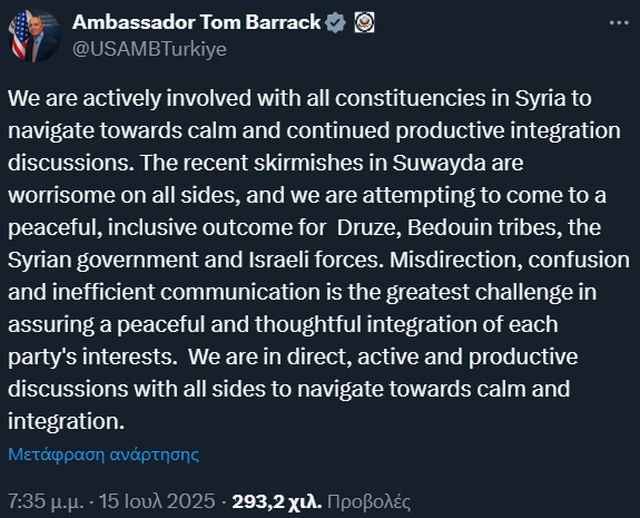Click the 7:35 μ.μ. post time
This screenshot has height=518, width=640.
point(48,501)
